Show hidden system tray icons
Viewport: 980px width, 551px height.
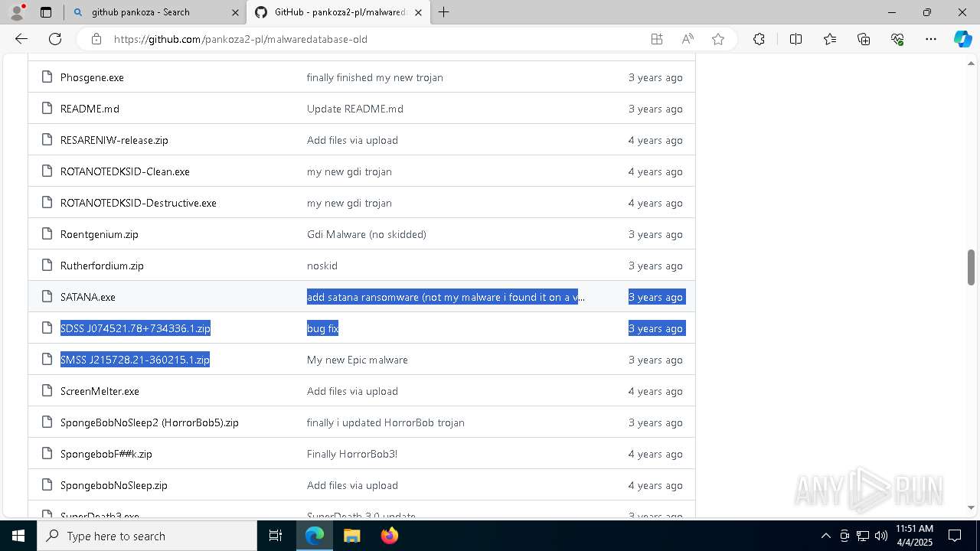(825, 536)
